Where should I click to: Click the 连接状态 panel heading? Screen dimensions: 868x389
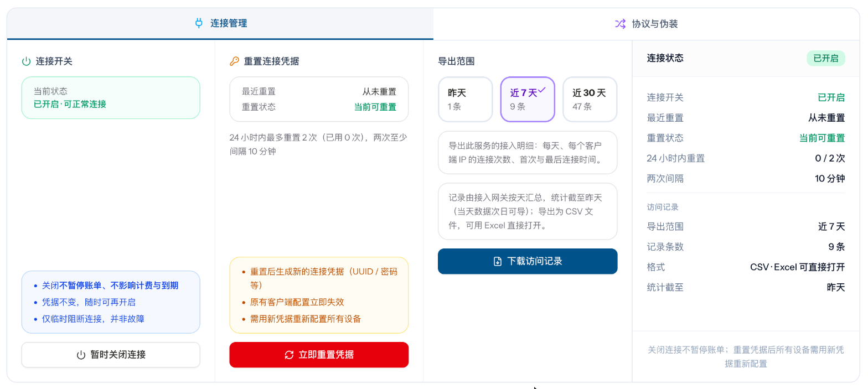pyautogui.click(x=665, y=58)
